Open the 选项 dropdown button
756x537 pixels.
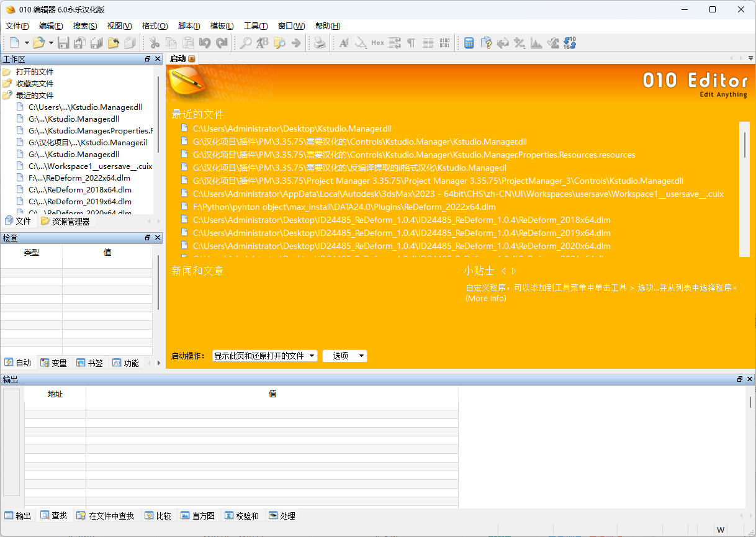[344, 356]
